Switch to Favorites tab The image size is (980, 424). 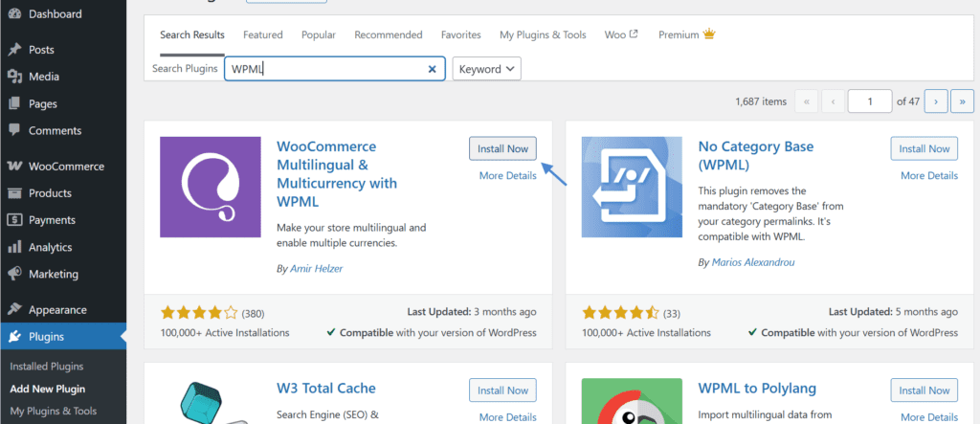point(461,35)
